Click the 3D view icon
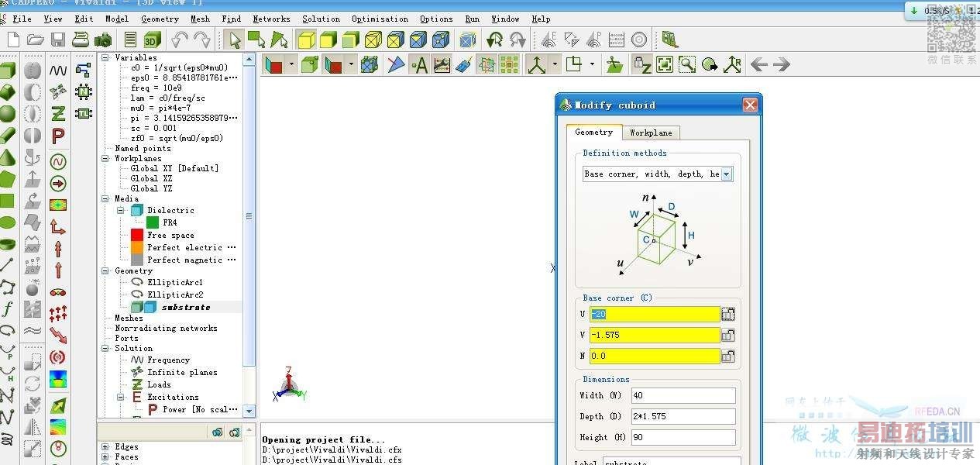Viewport: 980px width, 465px height. click(x=153, y=40)
